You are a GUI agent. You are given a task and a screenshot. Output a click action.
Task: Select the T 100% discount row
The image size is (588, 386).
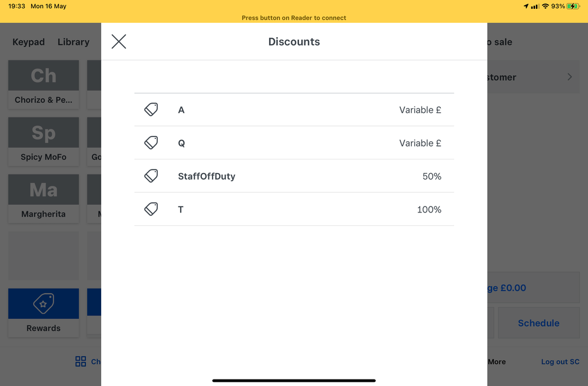point(294,209)
